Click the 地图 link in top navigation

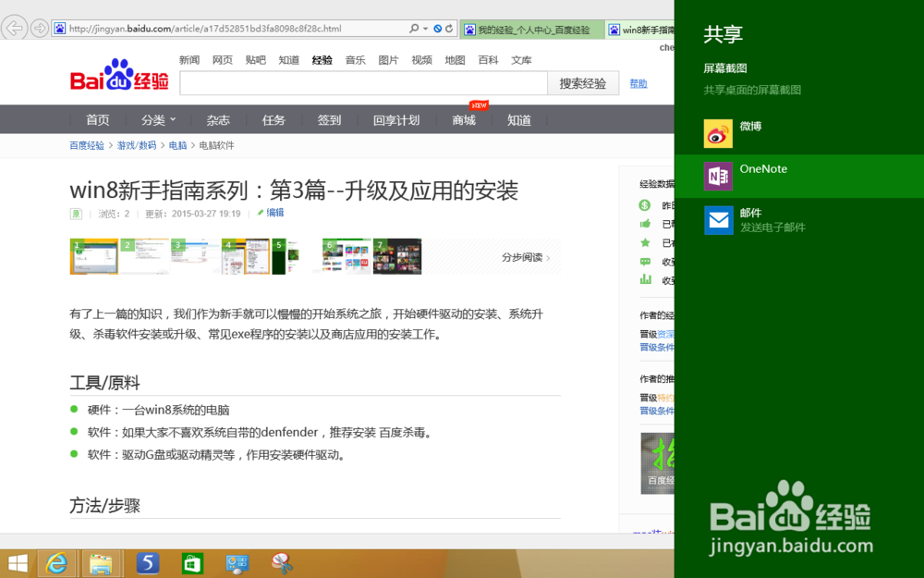coord(455,60)
